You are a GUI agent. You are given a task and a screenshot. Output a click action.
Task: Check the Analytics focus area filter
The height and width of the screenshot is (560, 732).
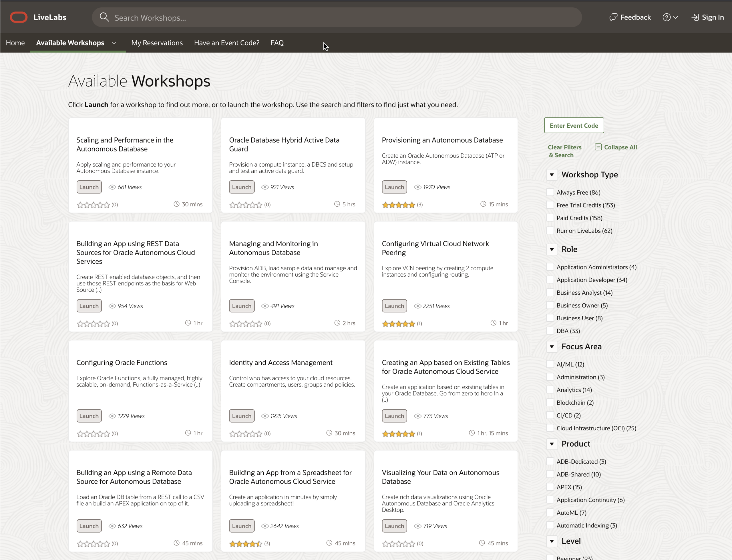550,390
